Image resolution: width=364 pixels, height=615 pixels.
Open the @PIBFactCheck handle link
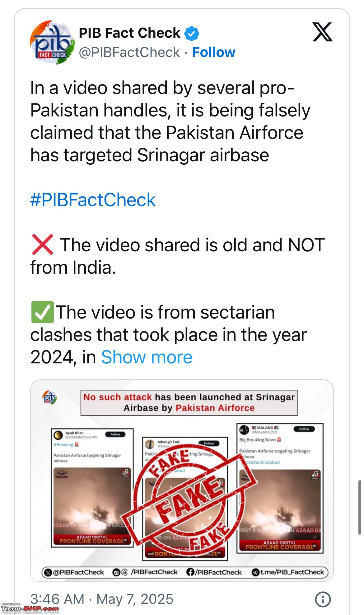pos(129,52)
